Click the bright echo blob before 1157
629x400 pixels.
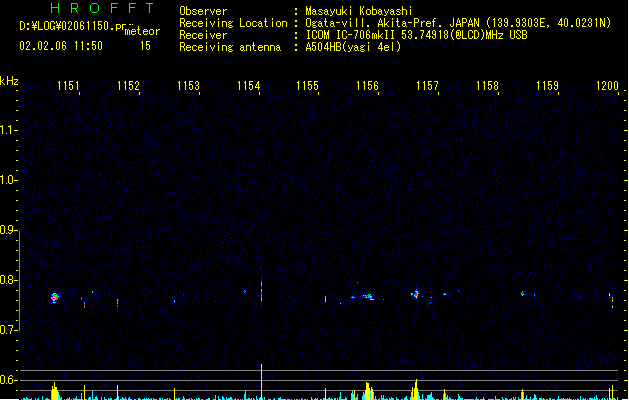pyautogui.click(x=416, y=294)
